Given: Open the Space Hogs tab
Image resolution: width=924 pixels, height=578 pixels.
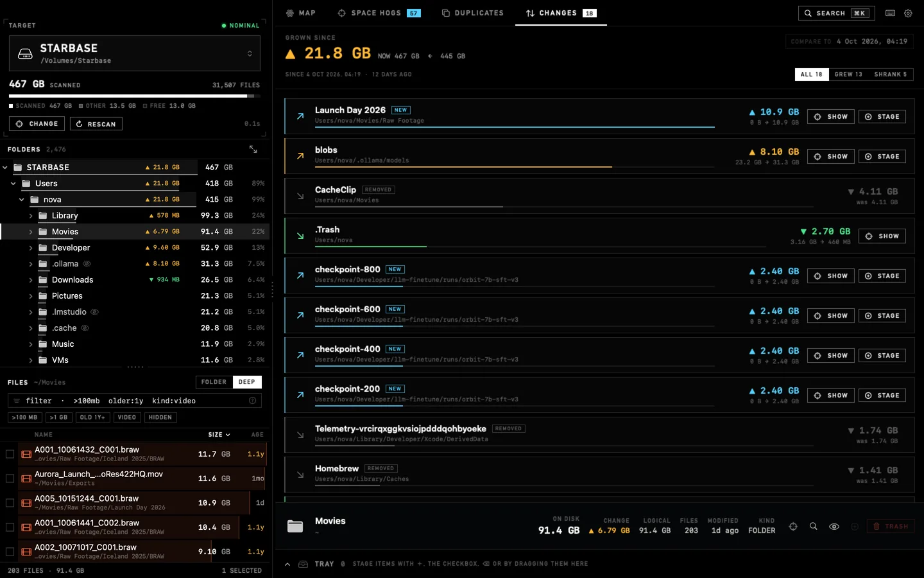Looking at the screenshot, I should tap(379, 13).
